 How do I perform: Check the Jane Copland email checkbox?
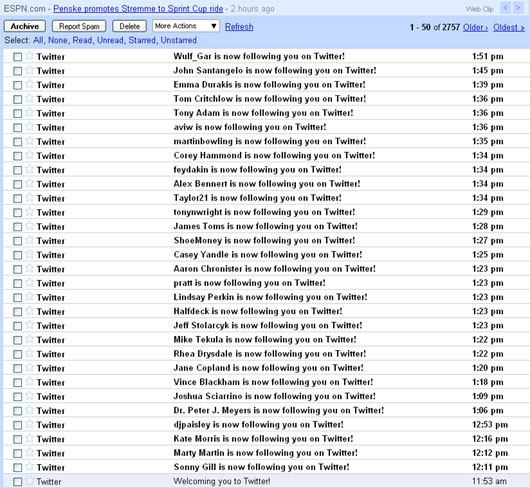coord(18,369)
